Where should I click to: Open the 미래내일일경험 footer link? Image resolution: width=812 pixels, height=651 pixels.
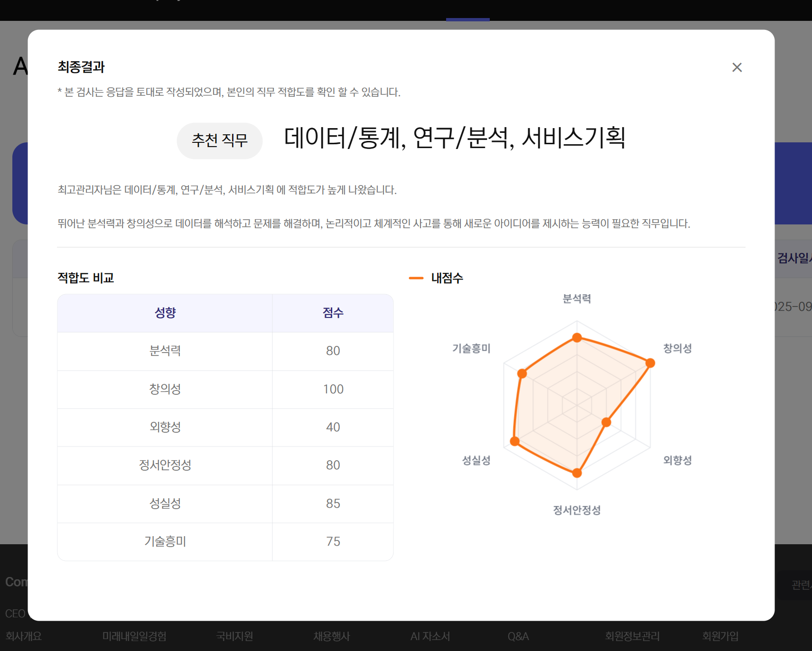point(134,636)
